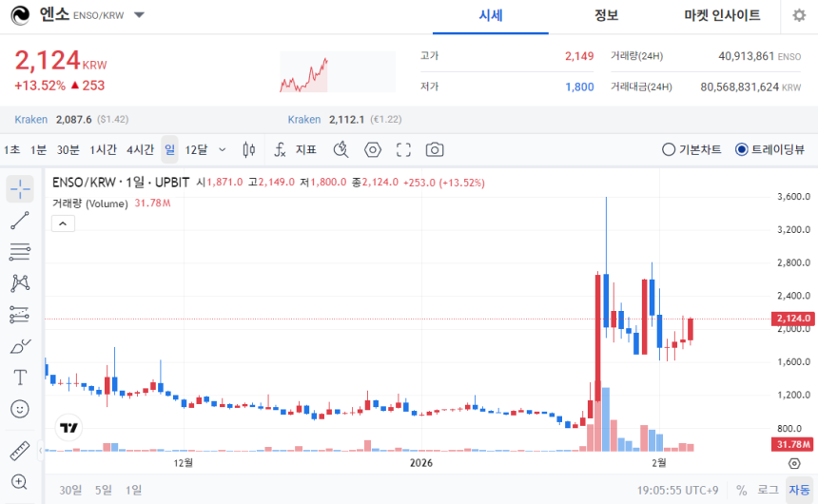Click the 2월 label on time axis

click(x=659, y=463)
